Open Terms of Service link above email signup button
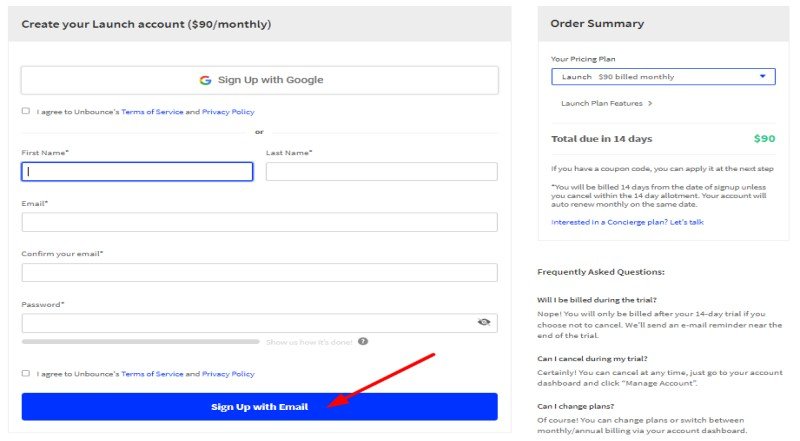This screenshot has height=441, width=800. click(152, 374)
